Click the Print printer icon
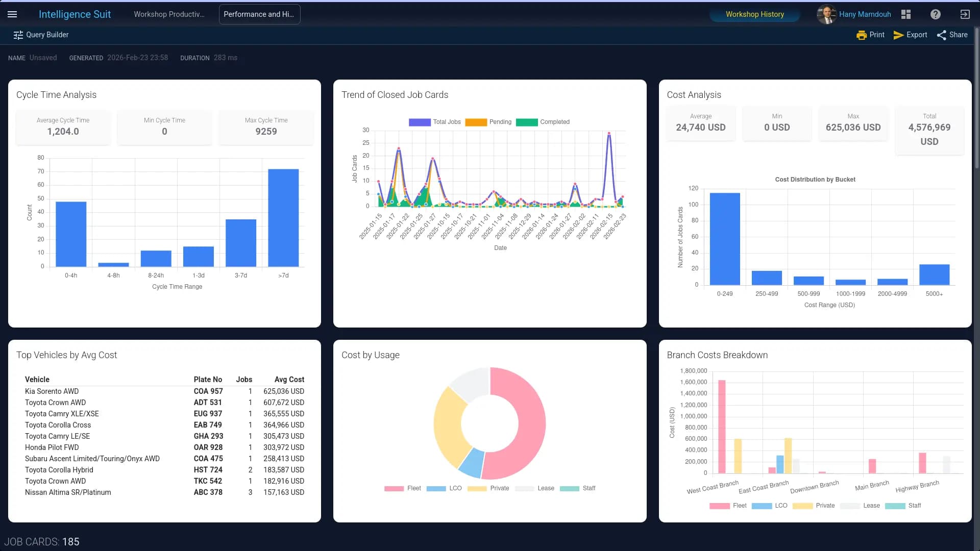Image resolution: width=980 pixels, height=551 pixels. (x=862, y=35)
